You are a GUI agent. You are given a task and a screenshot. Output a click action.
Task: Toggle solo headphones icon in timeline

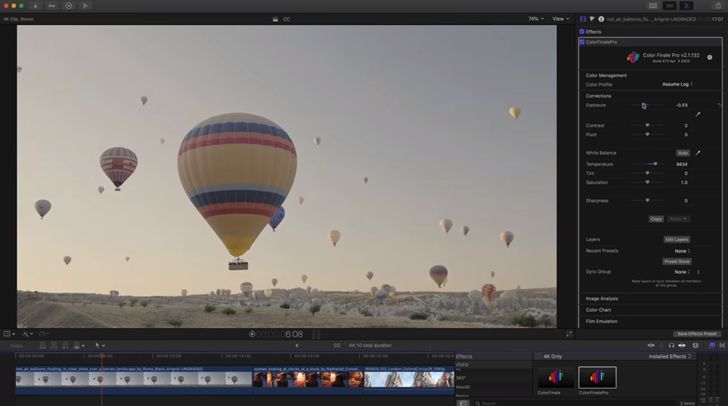[671, 346]
